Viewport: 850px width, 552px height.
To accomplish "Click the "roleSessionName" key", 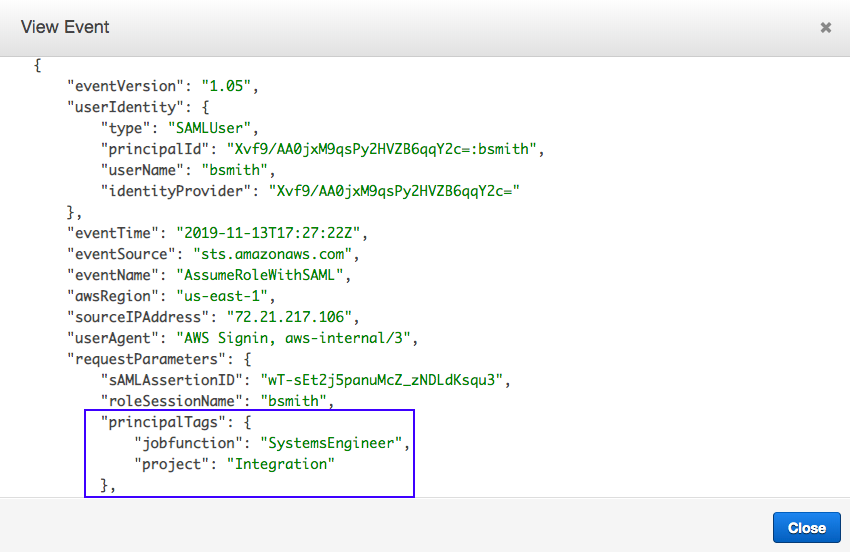I will point(172,401).
